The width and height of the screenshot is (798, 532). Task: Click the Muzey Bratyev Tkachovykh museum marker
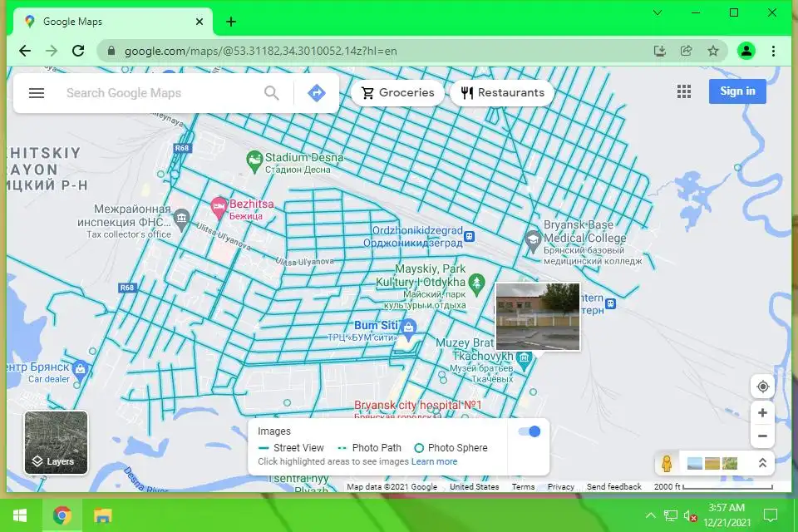coord(524,361)
